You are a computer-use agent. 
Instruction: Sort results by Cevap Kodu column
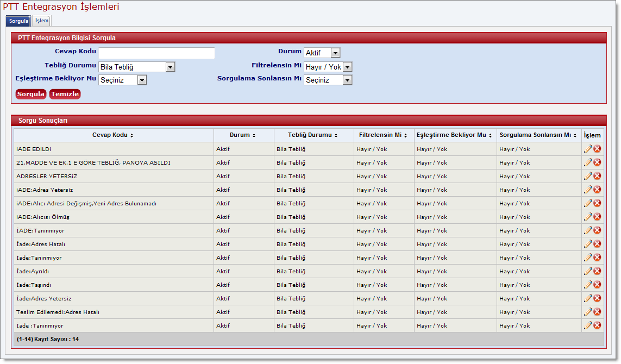pyautogui.click(x=113, y=135)
